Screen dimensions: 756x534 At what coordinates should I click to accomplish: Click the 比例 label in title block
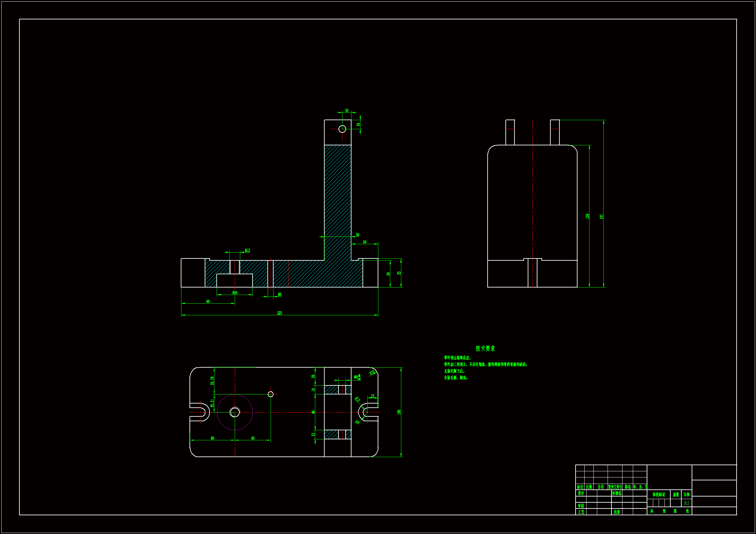686,495
